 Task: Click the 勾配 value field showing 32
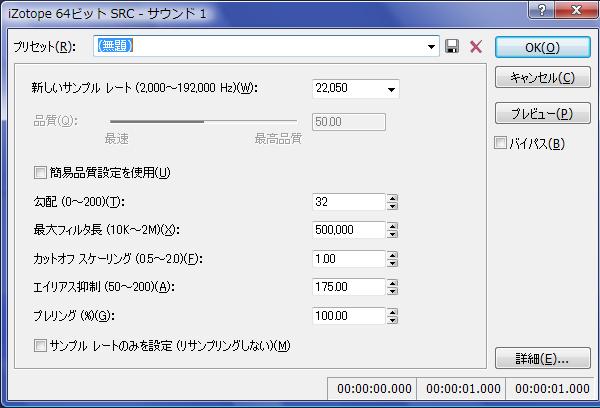[x=348, y=202]
